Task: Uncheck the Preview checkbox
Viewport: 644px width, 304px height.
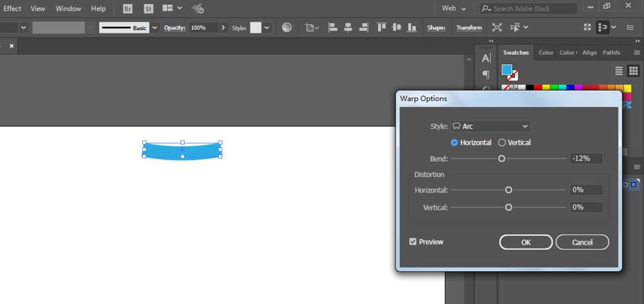Action: coord(413,242)
